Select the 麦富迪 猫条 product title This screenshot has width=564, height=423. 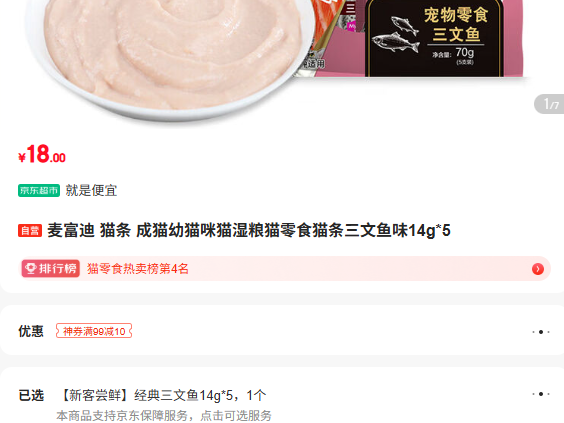tap(249, 231)
